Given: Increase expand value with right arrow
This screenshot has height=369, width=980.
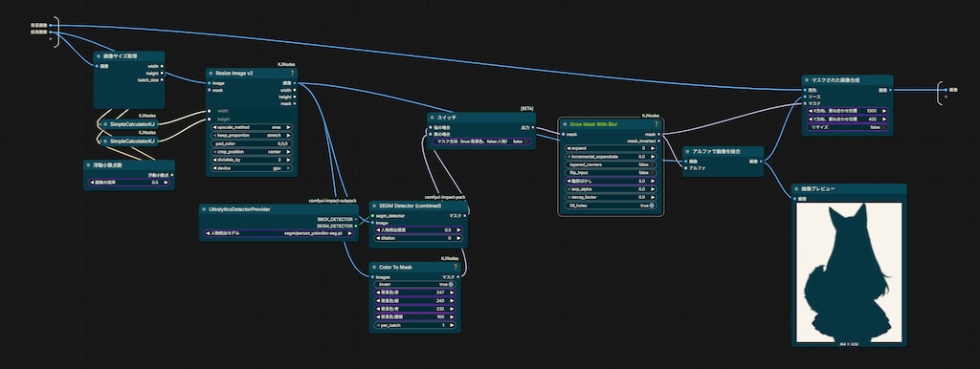Looking at the screenshot, I should click(x=652, y=148).
